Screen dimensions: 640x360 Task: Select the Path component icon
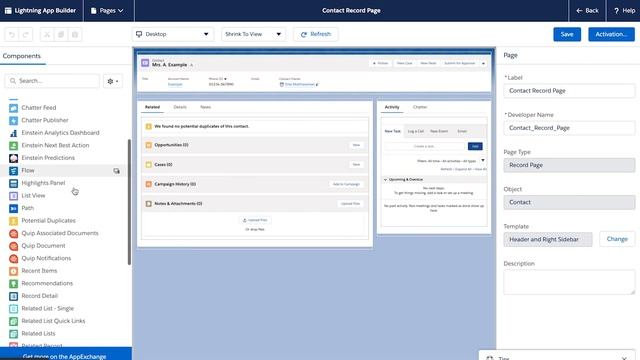click(13, 208)
